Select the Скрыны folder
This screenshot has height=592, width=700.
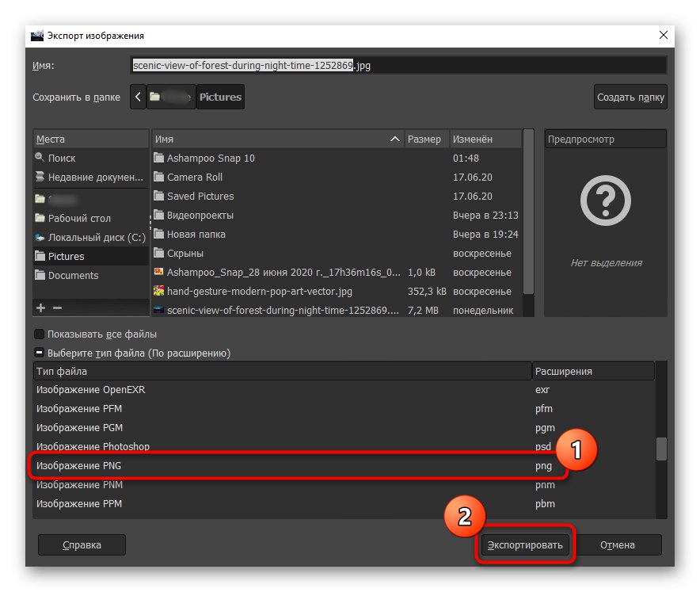click(337, 253)
